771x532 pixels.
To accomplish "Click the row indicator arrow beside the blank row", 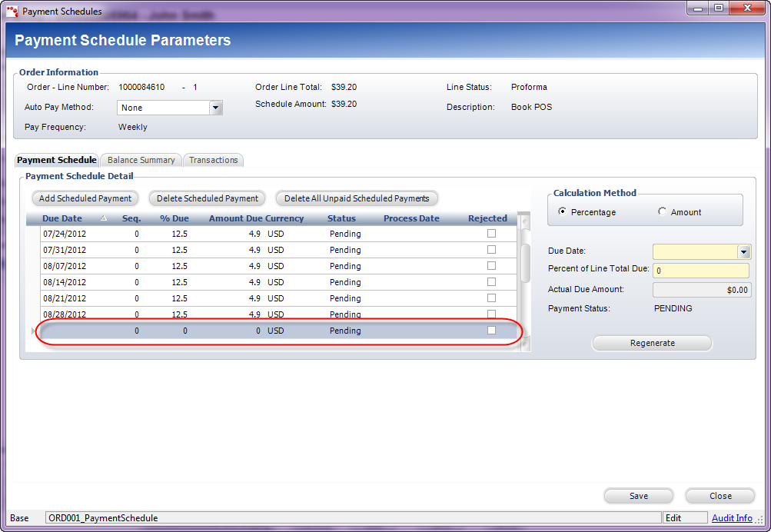I will pos(32,331).
